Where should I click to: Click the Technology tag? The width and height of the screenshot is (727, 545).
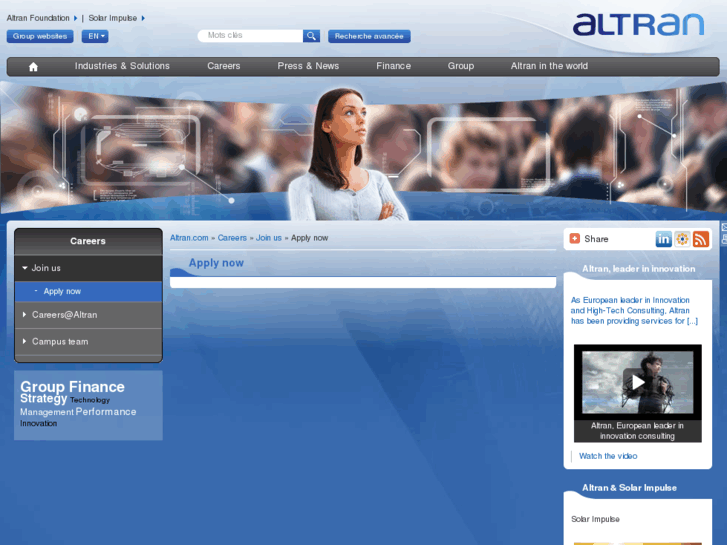click(90, 400)
